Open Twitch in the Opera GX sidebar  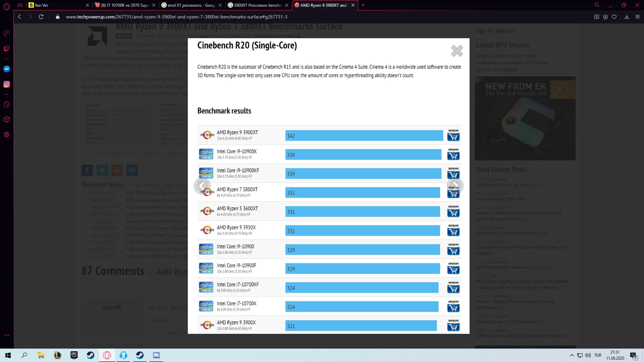click(7, 49)
